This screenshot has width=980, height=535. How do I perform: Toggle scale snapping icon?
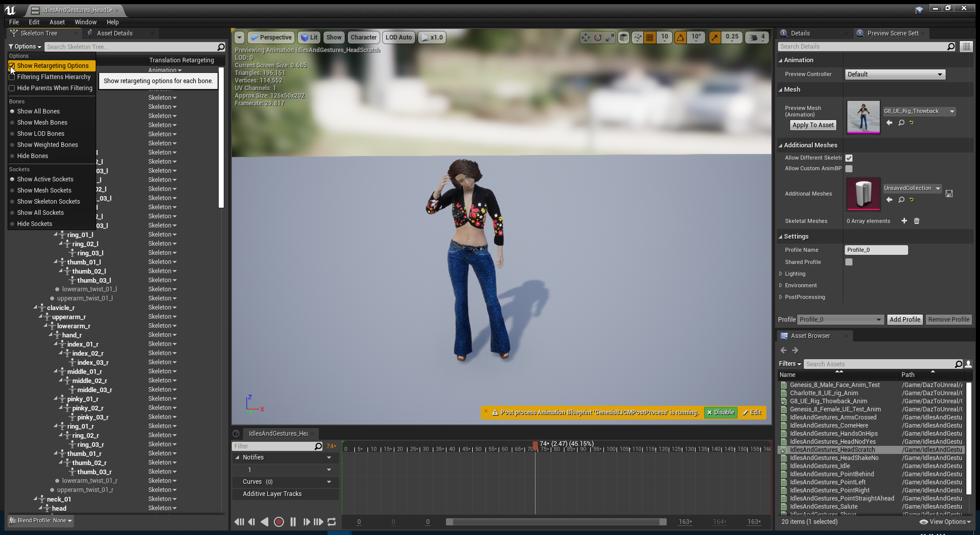[715, 37]
